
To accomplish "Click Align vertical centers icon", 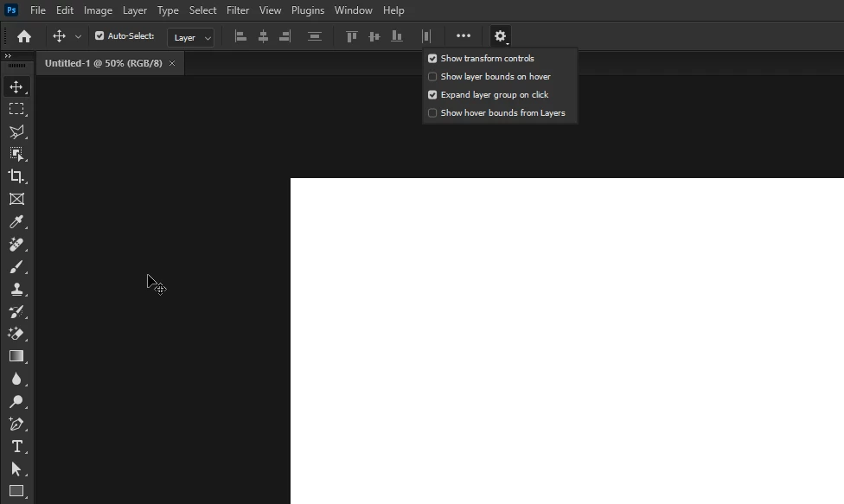I will 374,36.
